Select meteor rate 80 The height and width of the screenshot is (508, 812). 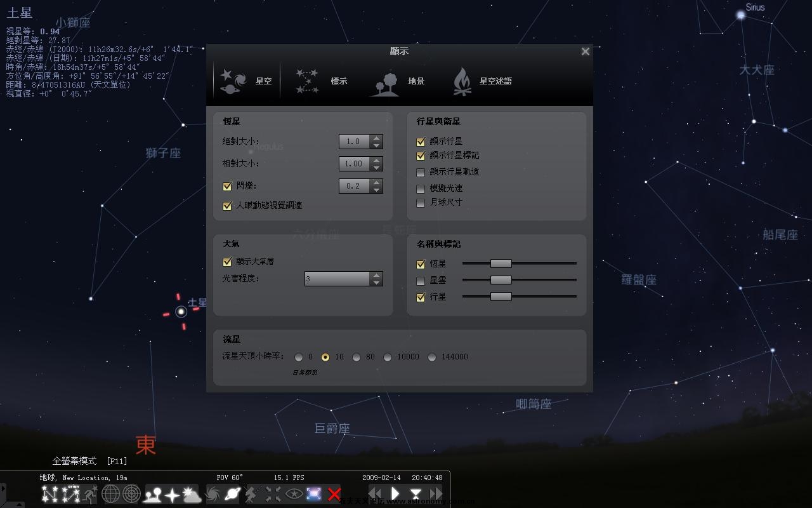(x=357, y=358)
